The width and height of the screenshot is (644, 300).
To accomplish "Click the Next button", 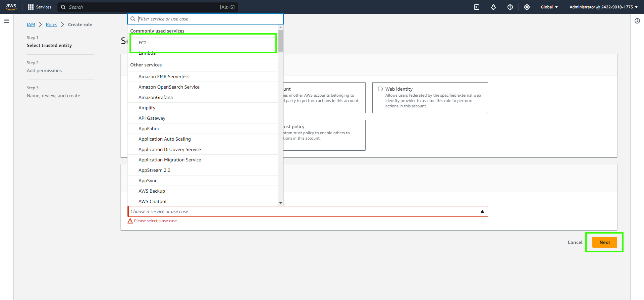I will click(604, 242).
